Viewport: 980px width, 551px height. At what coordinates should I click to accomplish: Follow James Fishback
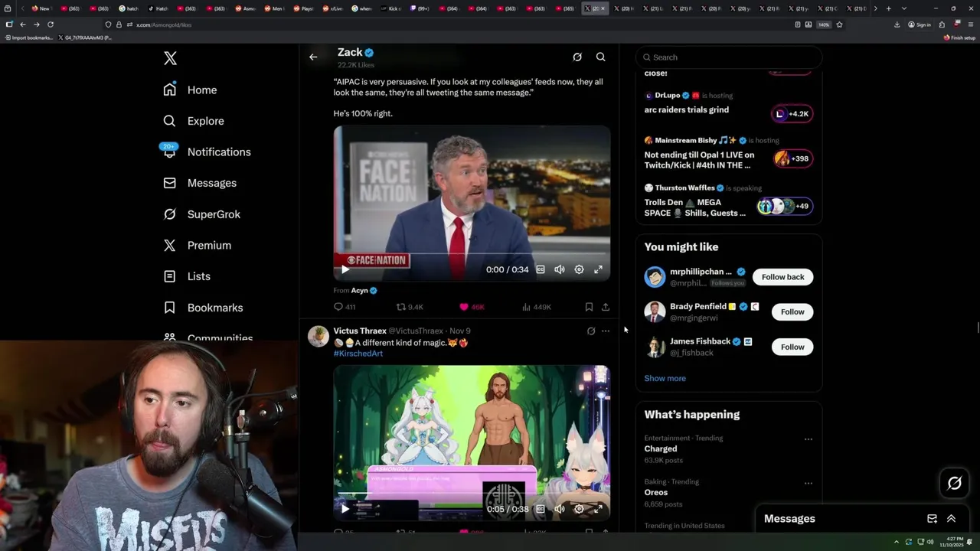click(x=792, y=347)
